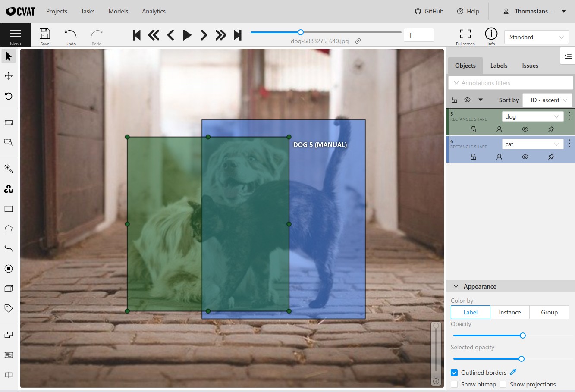Screen dimensions: 575x392
Task: Select the Draw polyline tool
Action: click(x=9, y=248)
